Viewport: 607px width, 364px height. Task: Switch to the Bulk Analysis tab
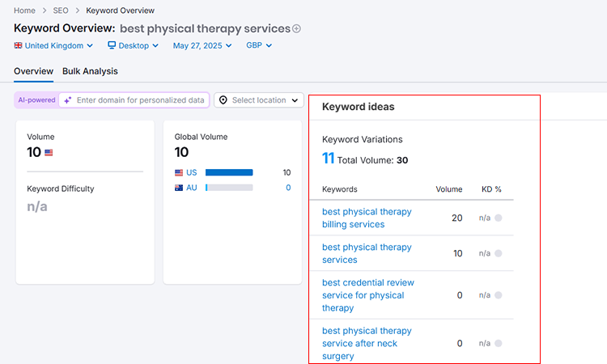tap(90, 71)
